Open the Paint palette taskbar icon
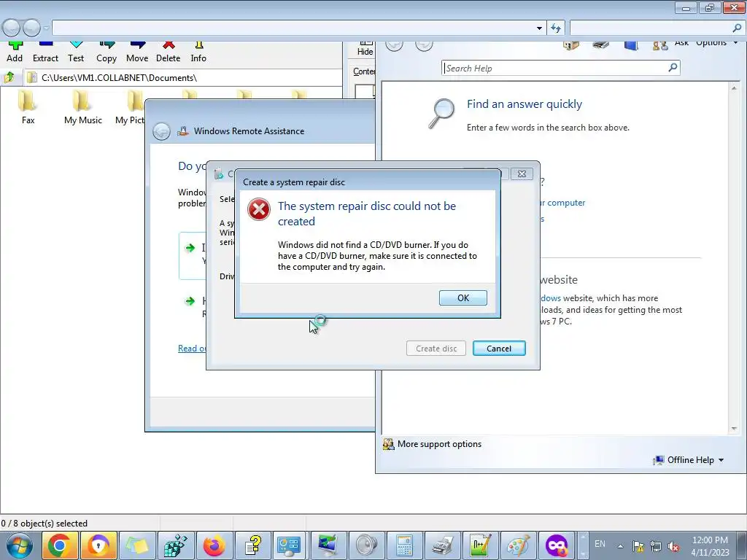Image resolution: width=747 pixels, height=560 pixels. click(x=518, y=545)
